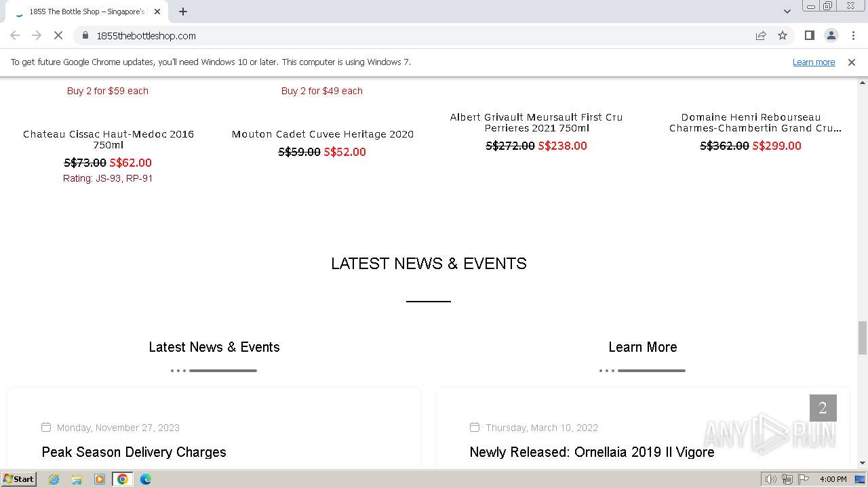Click the S$52.00 sale price
Viewport: 868px width, 488px height.
click(345, 152)
